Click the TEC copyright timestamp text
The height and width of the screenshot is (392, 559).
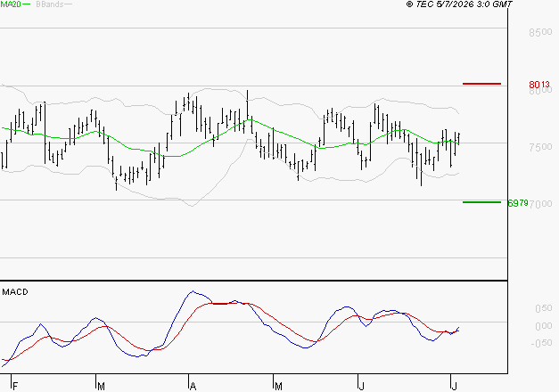tap(459, 4)
